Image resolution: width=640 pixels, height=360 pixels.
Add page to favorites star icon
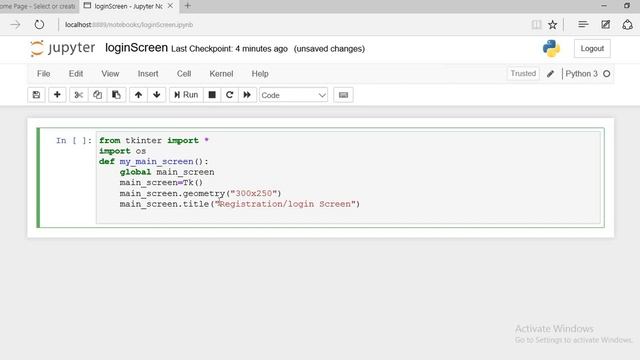point(553,25)
